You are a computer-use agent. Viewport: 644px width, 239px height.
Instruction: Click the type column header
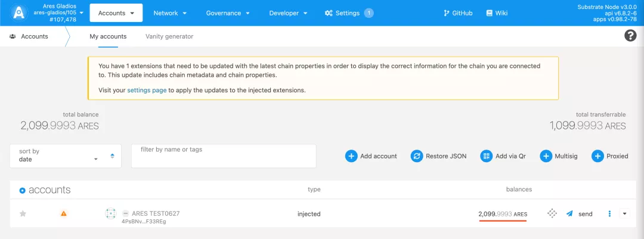[314, 190]
